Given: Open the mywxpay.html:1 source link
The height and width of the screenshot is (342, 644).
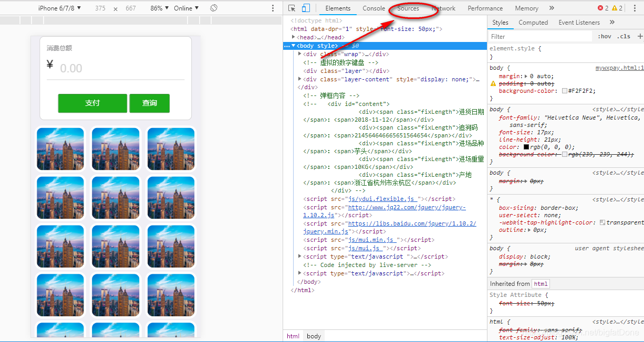Looking at the screenshot, I should [619, 68].
